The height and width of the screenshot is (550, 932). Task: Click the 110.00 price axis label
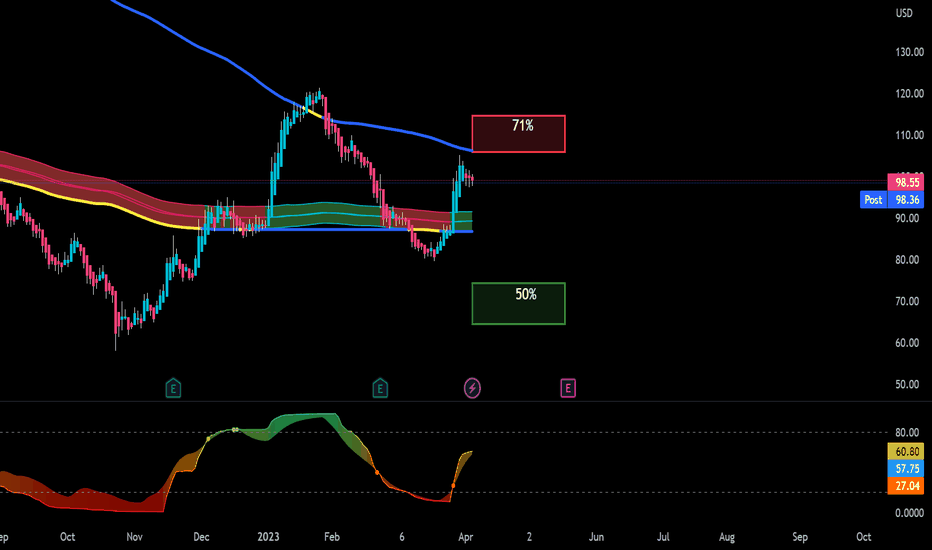tap(909, 135)
